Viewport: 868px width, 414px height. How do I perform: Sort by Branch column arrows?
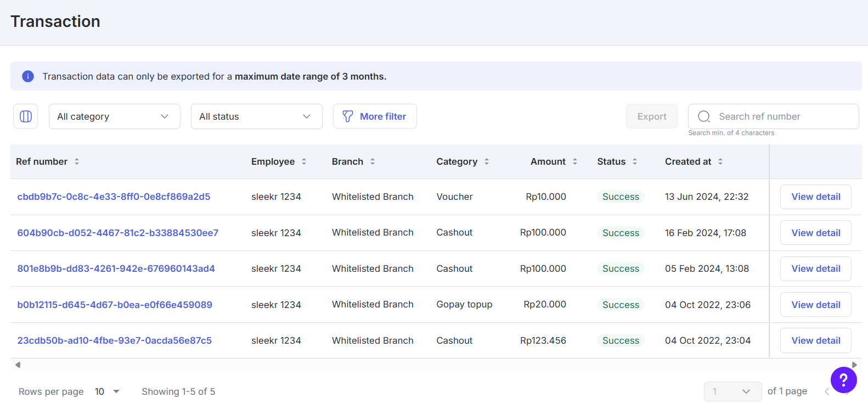click(x=373, y=161)
